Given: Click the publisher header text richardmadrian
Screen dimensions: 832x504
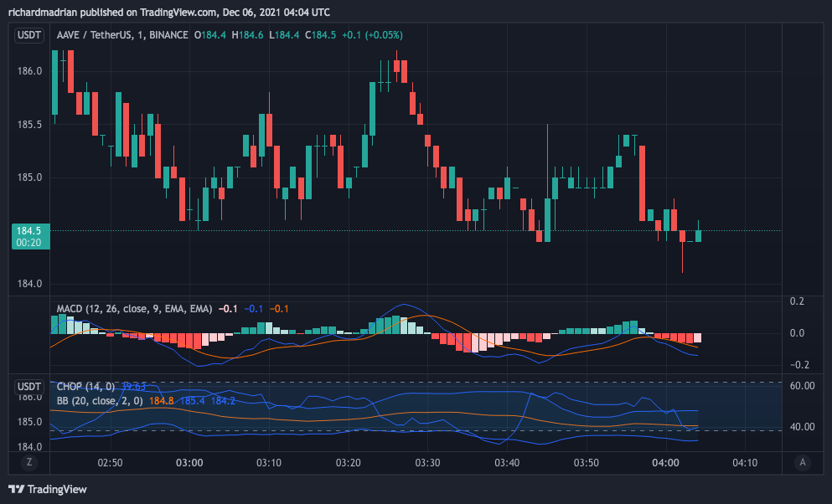Looking at the screenshot, I should click(43, 12).
